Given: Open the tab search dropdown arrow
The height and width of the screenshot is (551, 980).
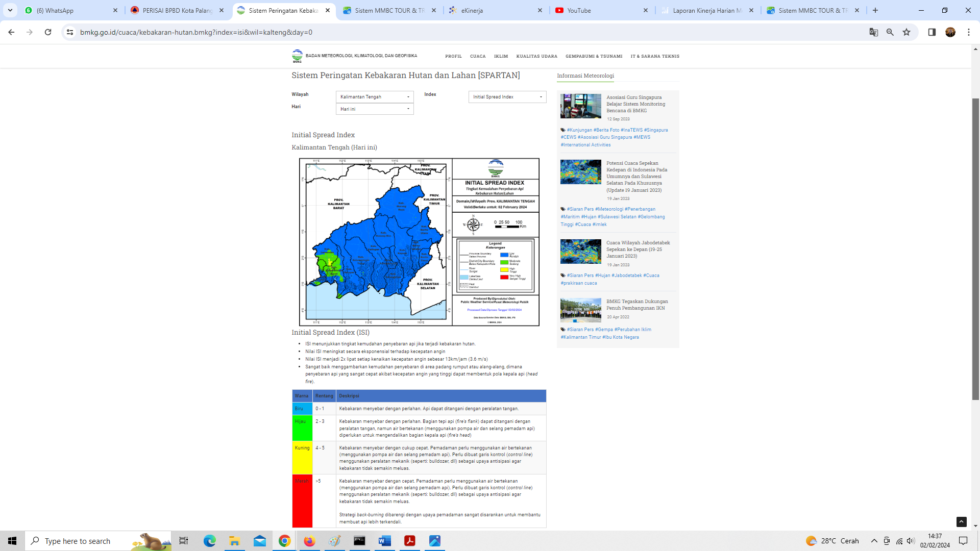Looking at the screenshot, I should click(10, 10).
